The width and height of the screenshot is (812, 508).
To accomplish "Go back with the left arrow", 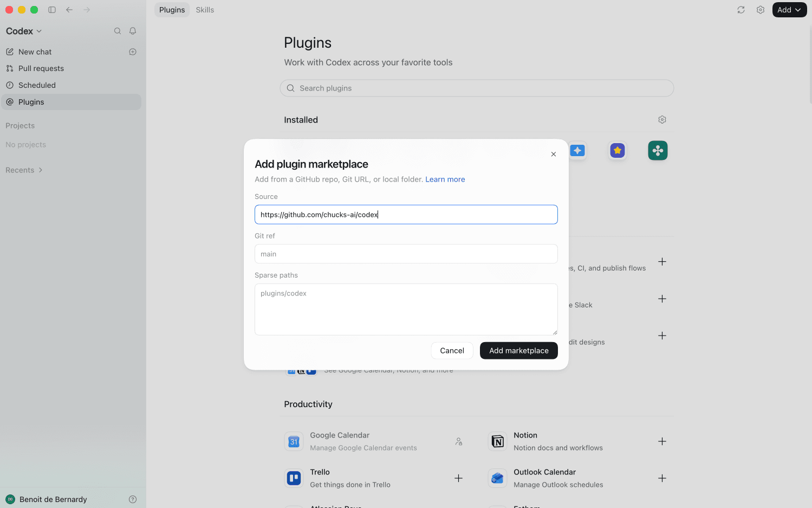I will (x=69, y=10).
